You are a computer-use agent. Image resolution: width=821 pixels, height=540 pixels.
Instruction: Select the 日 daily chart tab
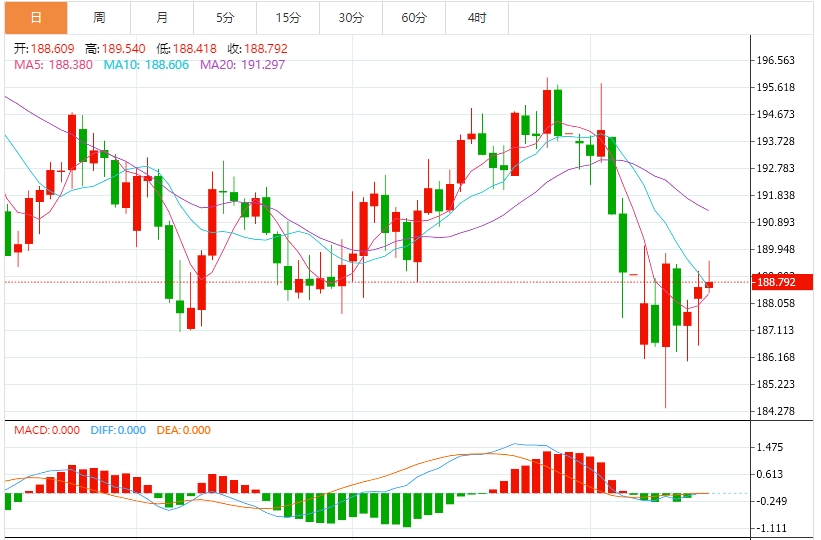click(36, 18)
